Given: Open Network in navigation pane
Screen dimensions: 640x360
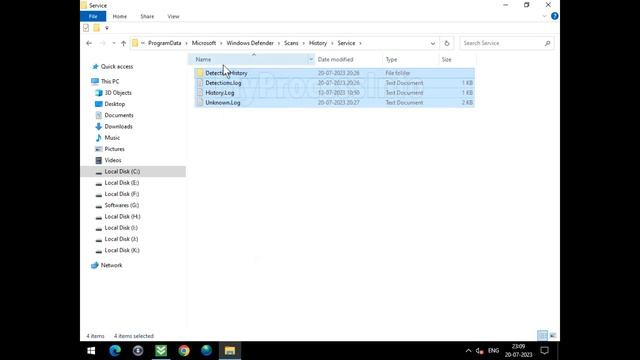Looking at the screenshot, I should point(111,265).
